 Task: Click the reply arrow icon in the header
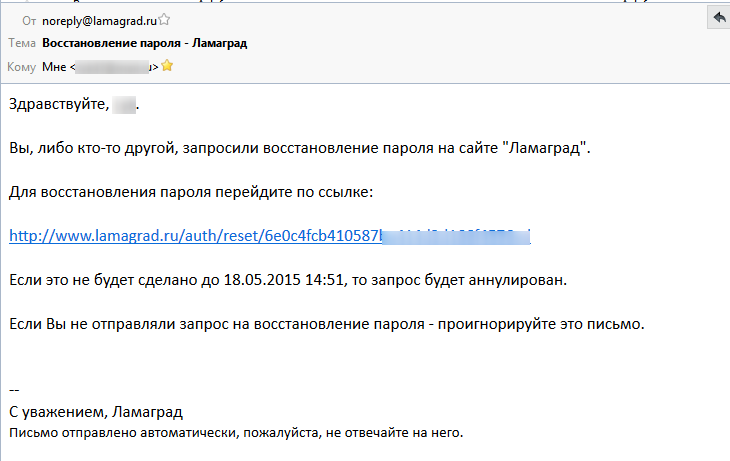click(719, 18)
